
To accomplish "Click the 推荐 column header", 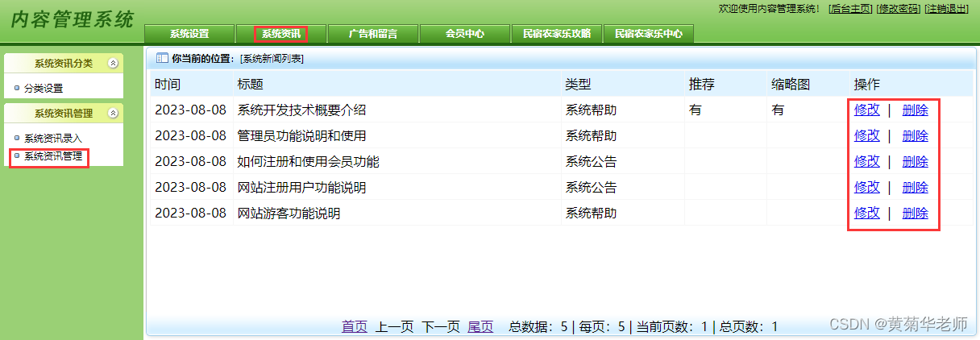I will (x=702, y=84).
